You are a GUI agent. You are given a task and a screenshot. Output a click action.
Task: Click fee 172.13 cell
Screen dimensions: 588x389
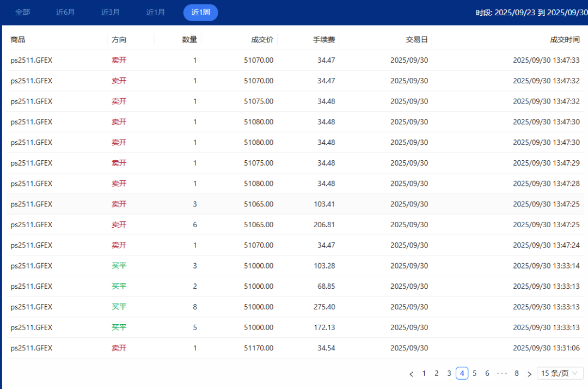click(x=324, y=327)
